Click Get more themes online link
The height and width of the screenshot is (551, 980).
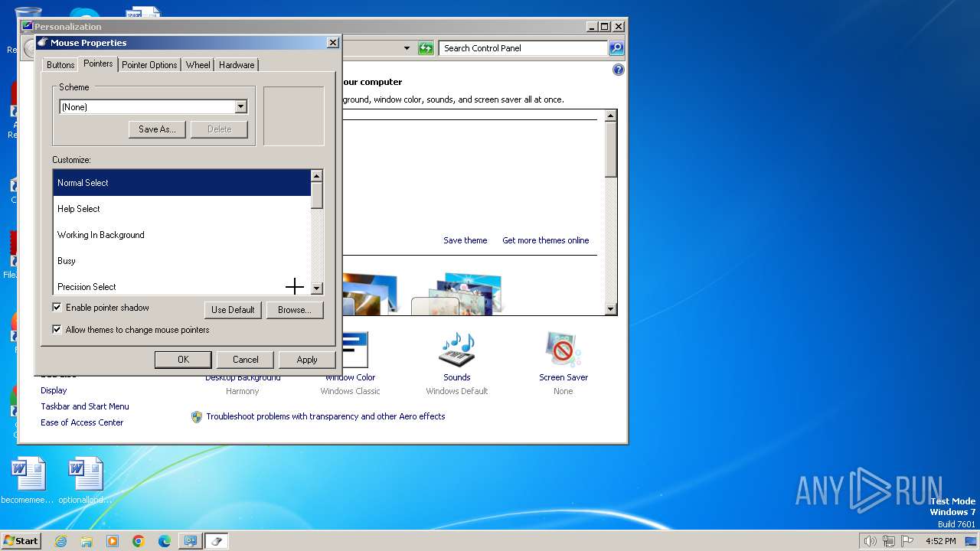(546, 240)
